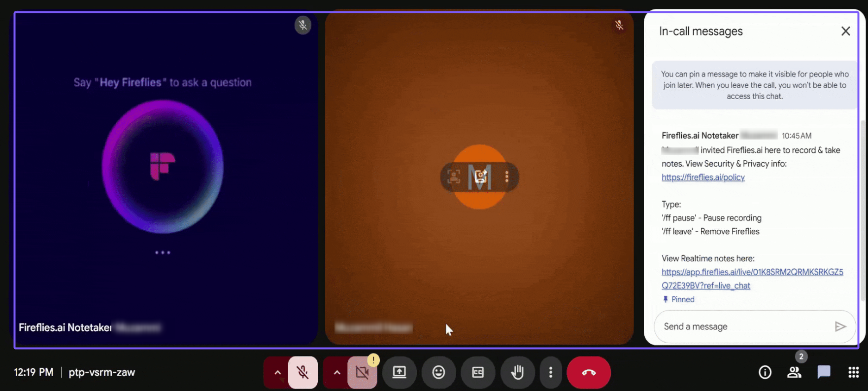The height and width of the screenshot is (391, 868).
Task: Click the 10:45 AM message timestamp
Action: 797,136
